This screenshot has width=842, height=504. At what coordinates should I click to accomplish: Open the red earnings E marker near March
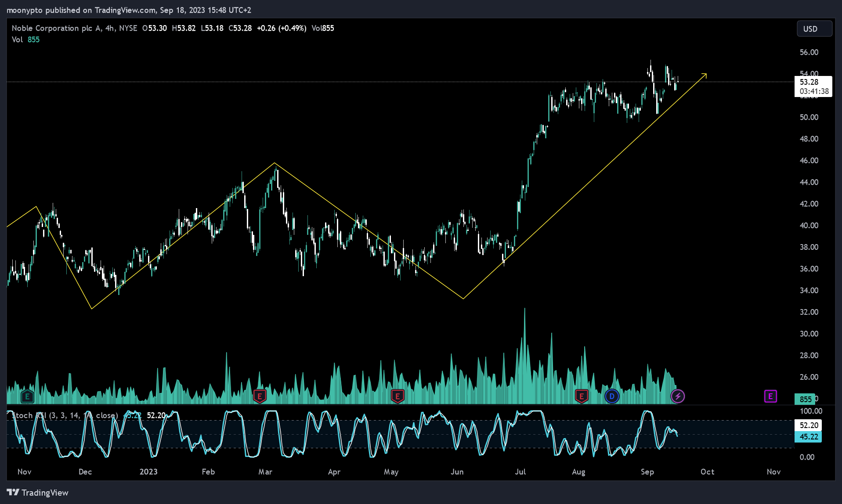tap(260, 396)
